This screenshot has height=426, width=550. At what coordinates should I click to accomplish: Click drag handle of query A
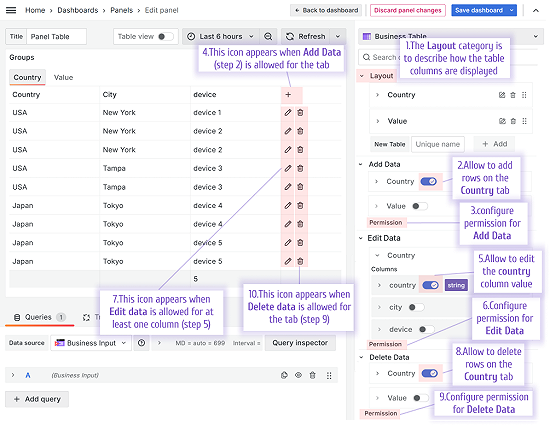tap(329, 375)
